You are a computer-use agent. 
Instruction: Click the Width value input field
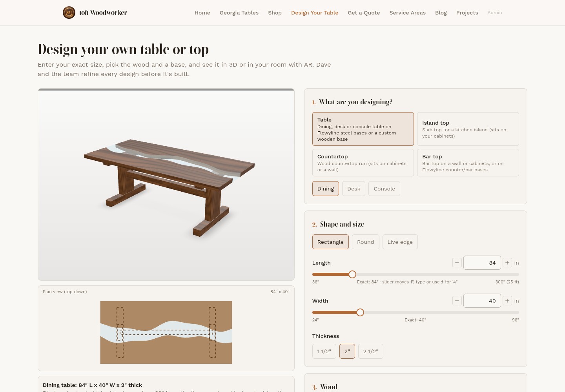coord(482,301)
